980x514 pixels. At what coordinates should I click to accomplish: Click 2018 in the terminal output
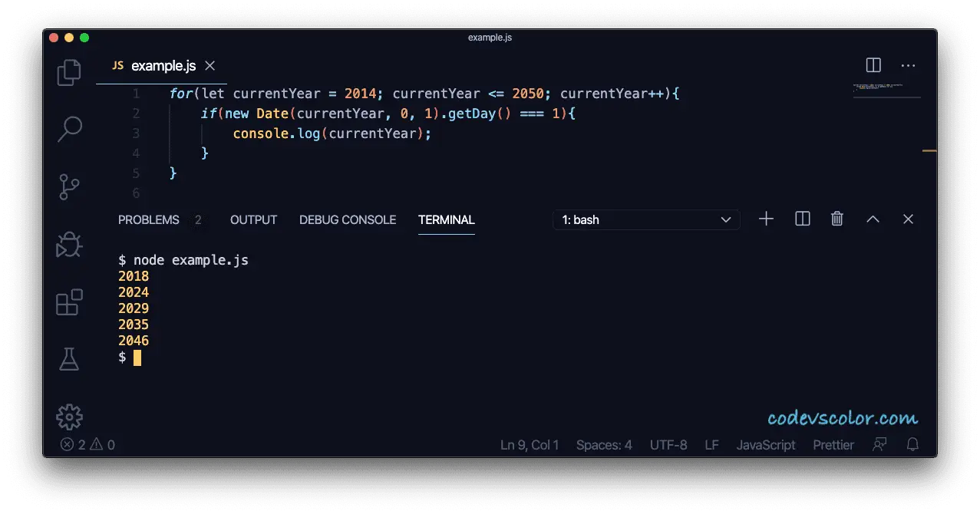tap(134, 276)
